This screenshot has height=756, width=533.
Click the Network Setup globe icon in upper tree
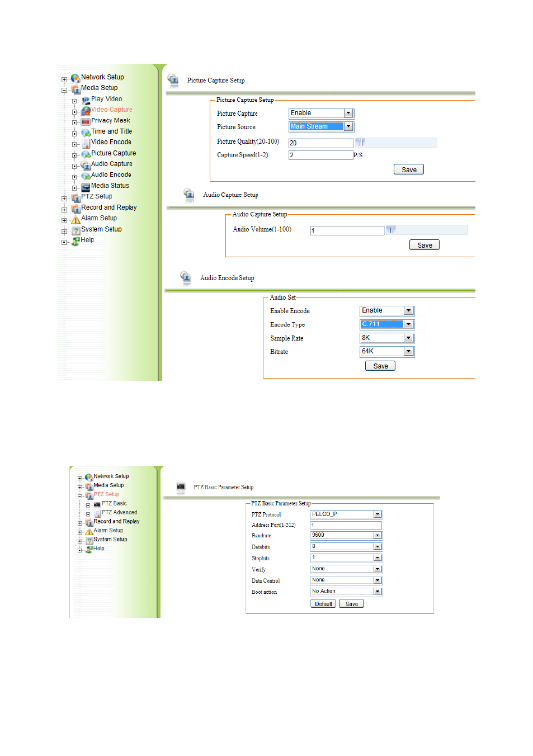(76, 78)
